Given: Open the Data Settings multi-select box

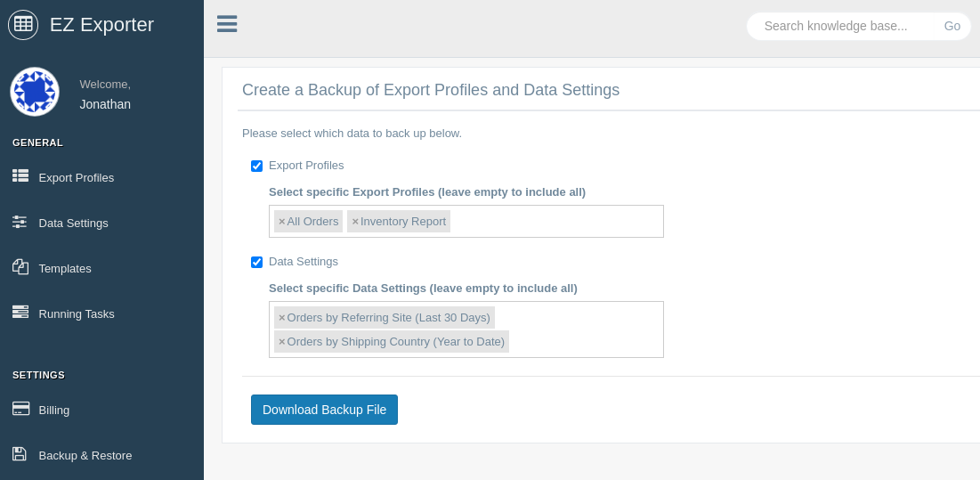Looking at the screenshot, I should [466, 329].
